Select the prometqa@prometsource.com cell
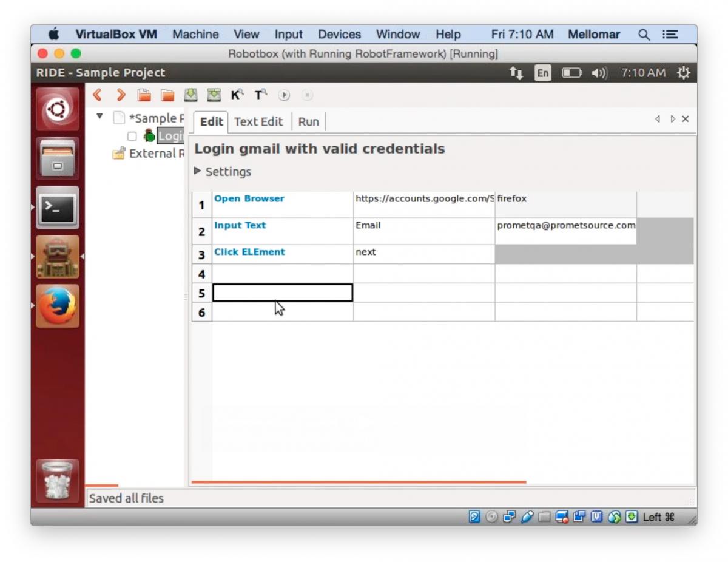 565,231
